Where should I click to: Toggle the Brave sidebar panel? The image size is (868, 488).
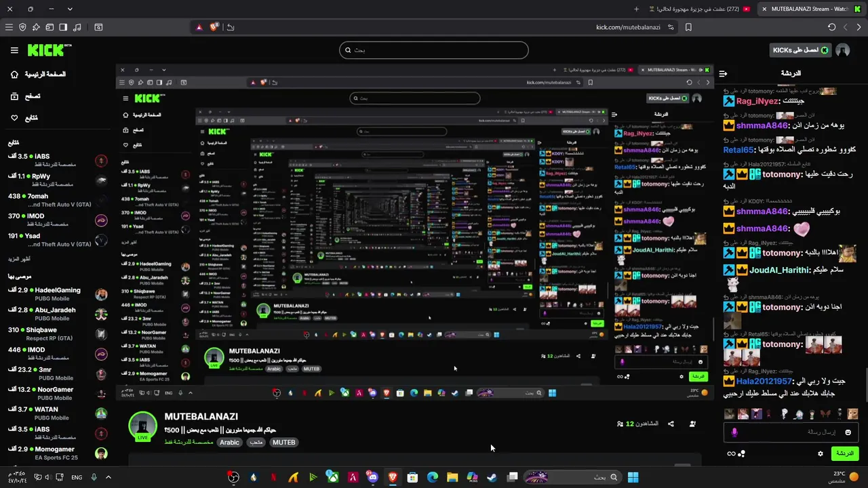(x=63, y=27)
